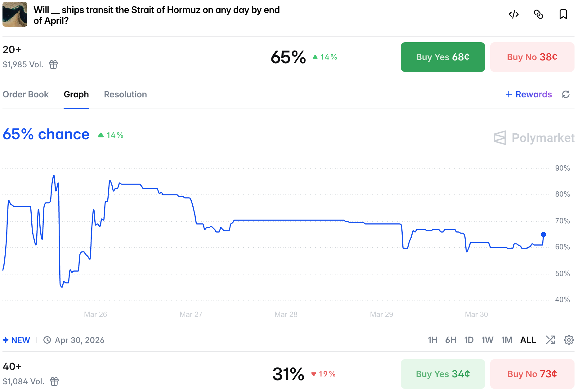577x392 pixels.
Task: Select the ALL time range
Action: pos(528,340)
